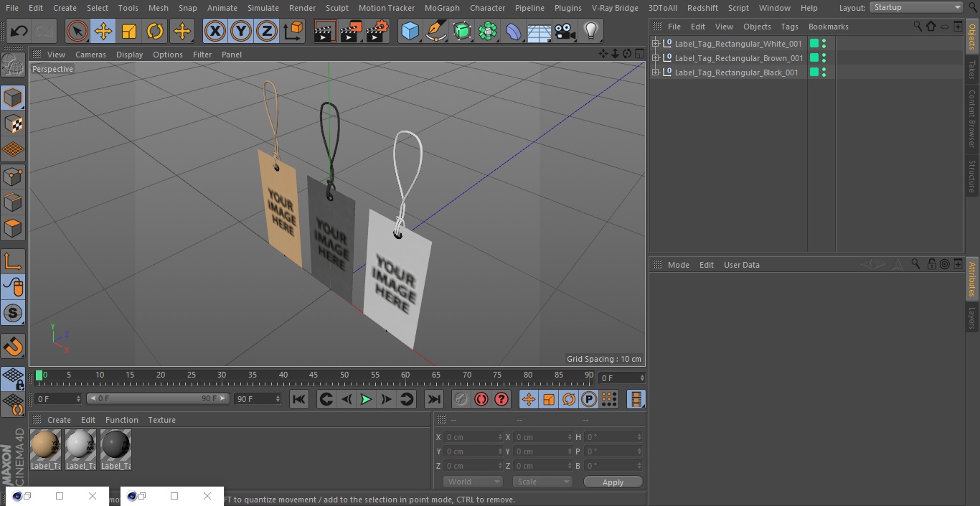
Task: Click the Y position input field
Action: pyautogui.click(x=472, y=451)
